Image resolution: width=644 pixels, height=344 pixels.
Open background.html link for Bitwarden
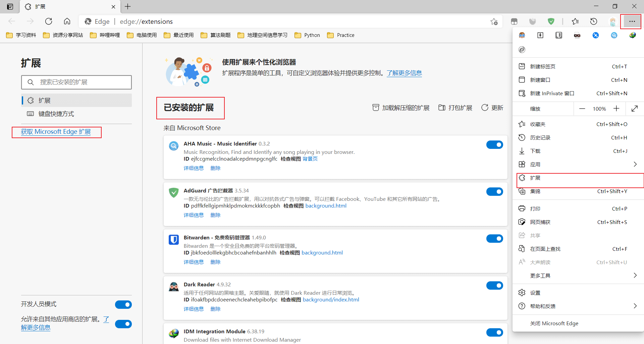[x=322, y=252]
